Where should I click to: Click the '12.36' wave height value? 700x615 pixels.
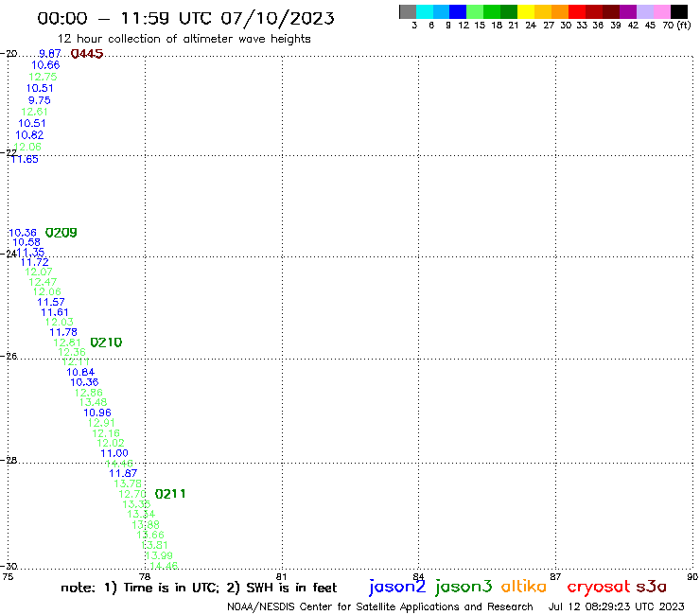pos(72,352)
